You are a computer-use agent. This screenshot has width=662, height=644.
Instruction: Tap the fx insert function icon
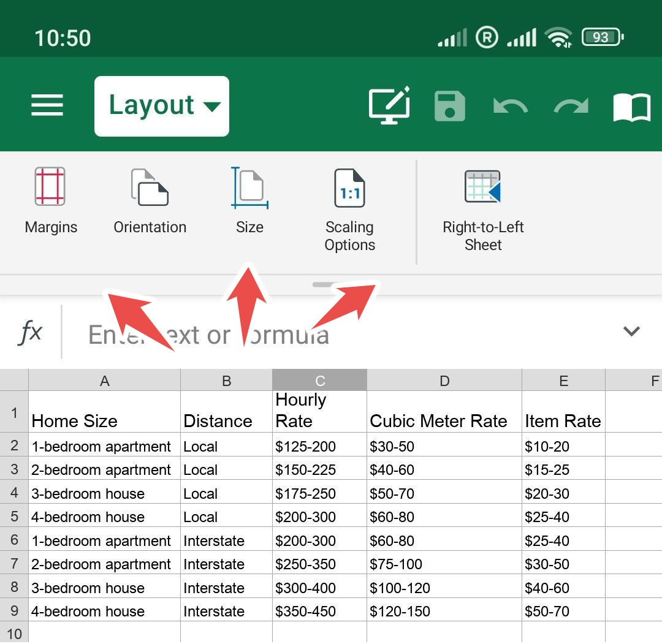point(30,332)
